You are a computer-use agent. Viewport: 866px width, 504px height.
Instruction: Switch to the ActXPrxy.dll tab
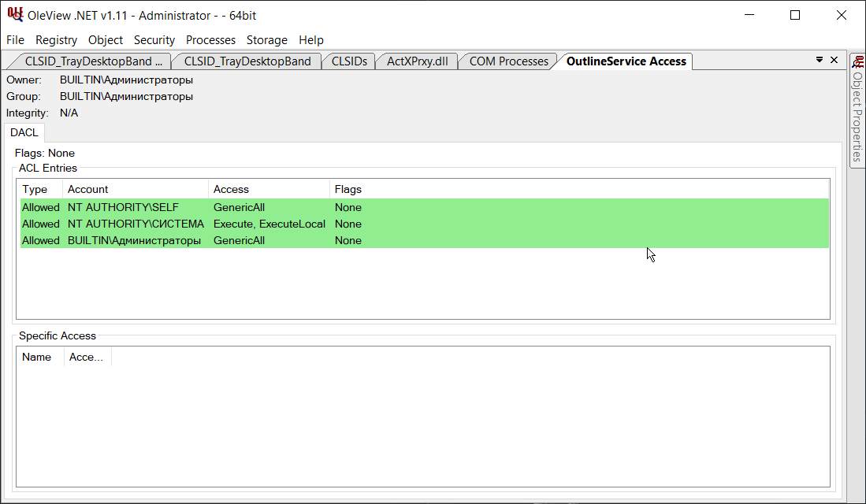pos(417,61)
